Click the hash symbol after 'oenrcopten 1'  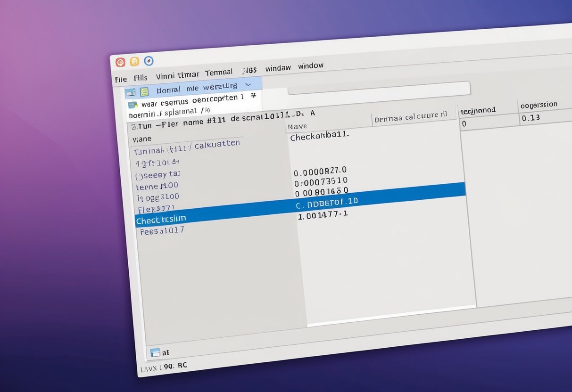253,96
